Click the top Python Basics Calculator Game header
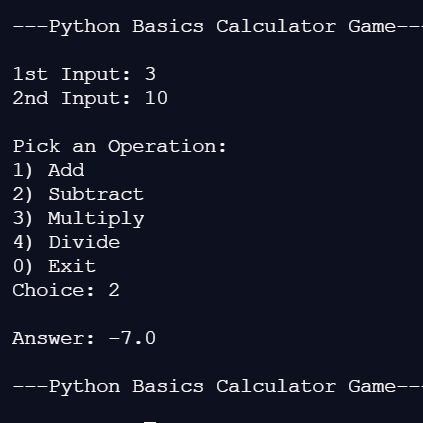The width and height of the screenshot is (423, 423). pyautogui.click(x=218, y=26)
